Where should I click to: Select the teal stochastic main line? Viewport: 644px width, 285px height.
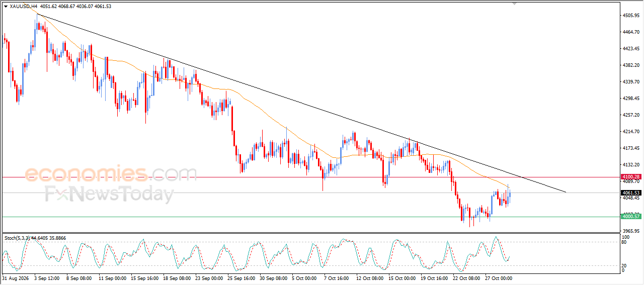pos(252,253)
